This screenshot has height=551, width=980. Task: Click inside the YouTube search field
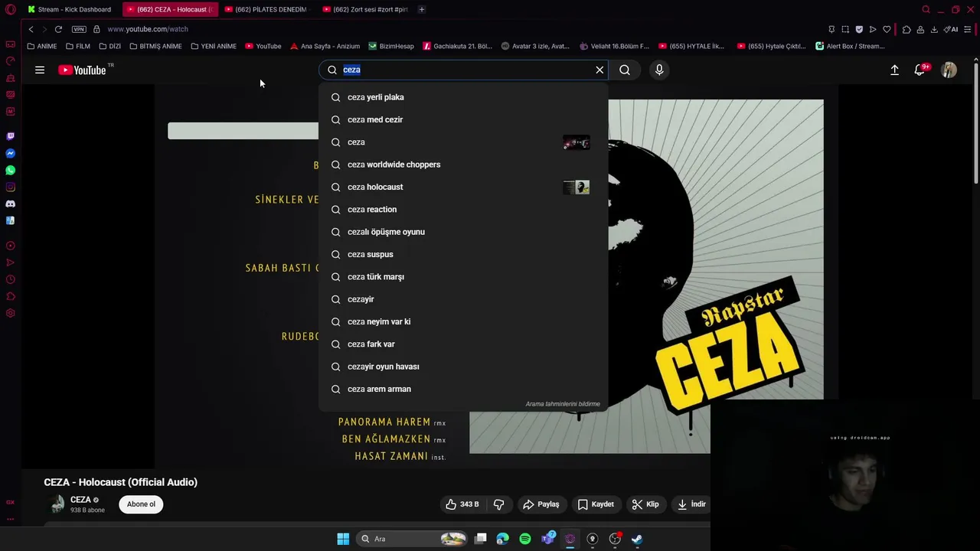coord(463,70)
